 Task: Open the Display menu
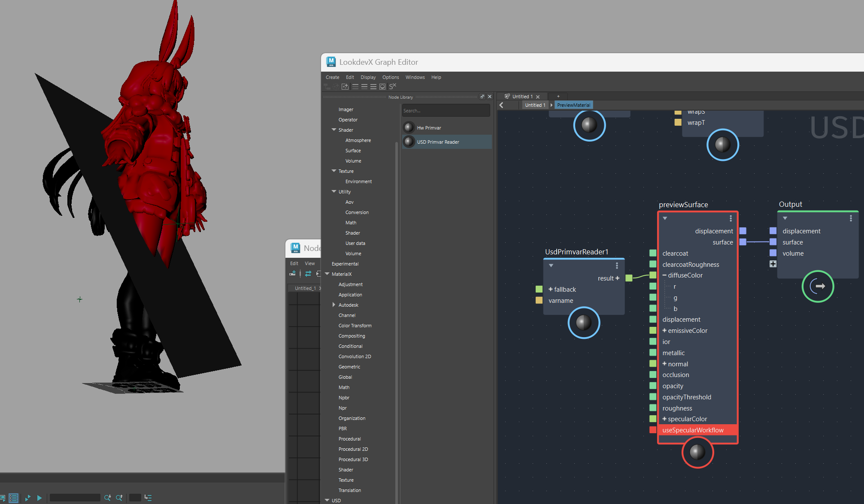point(368,77)
